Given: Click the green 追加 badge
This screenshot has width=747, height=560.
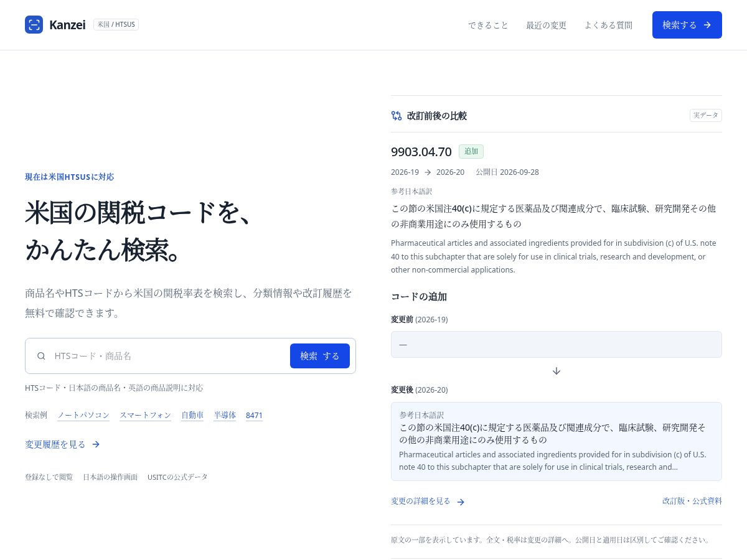Looking at the screenshot, I should pos(471,151).
